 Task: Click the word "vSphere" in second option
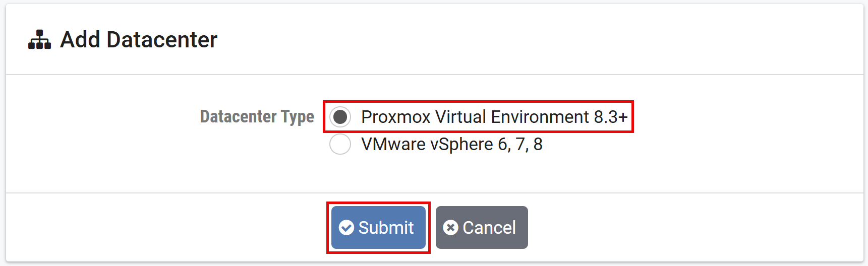click(x=461, y=145)
